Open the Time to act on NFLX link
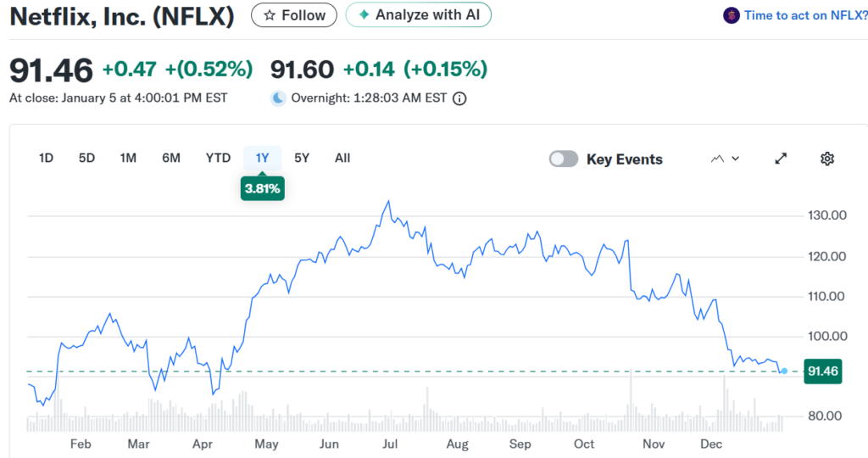 click(x=805, y=15)
